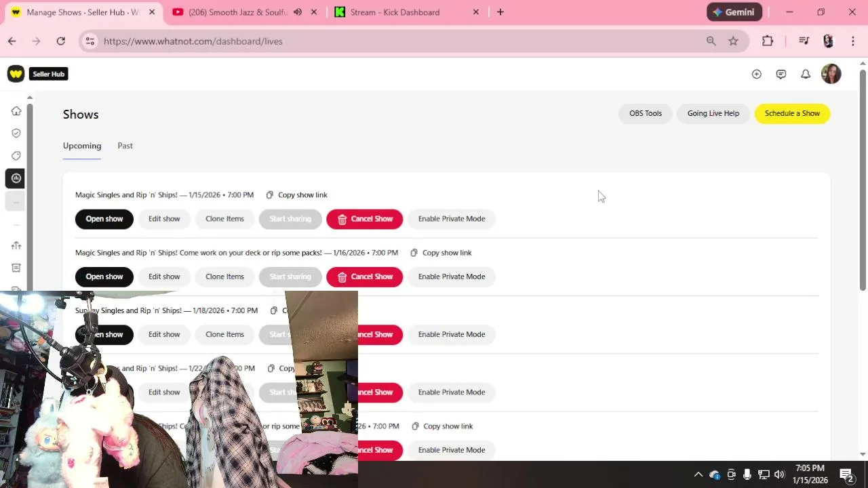Enable Private Mode for 1/15/2026 show

coord(452,219)
